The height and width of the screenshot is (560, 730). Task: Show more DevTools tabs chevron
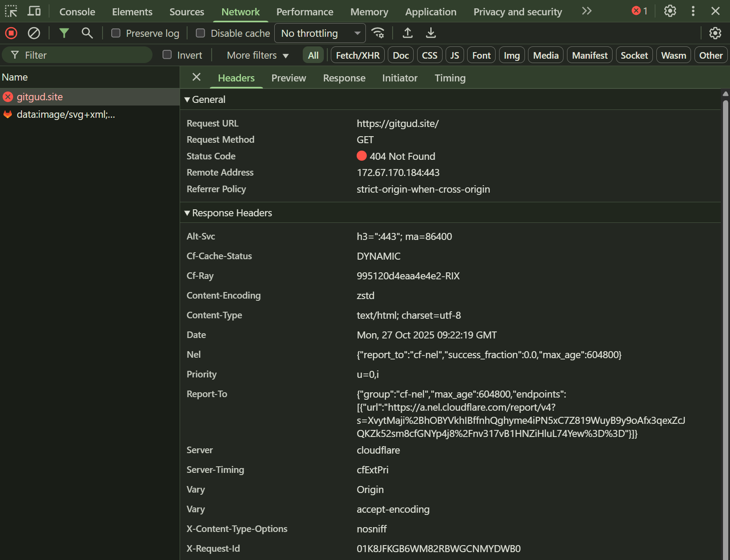(587, 11)
